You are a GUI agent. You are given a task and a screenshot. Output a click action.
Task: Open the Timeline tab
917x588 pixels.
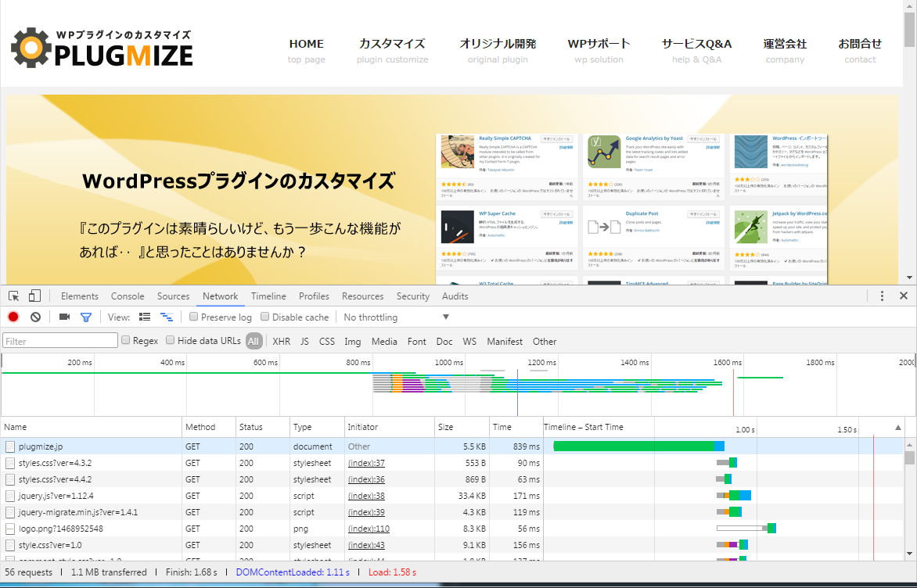pyautogui.click(x=268, y=296)
